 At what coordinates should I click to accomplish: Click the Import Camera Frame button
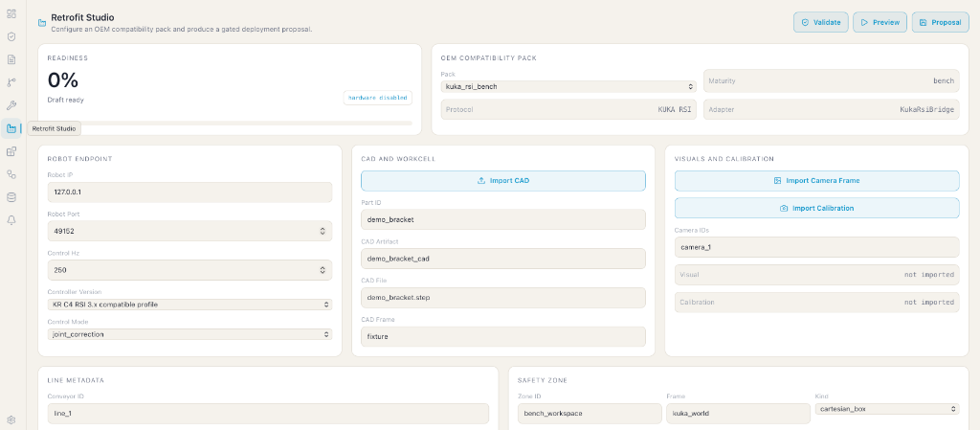(x=817, y=181)
